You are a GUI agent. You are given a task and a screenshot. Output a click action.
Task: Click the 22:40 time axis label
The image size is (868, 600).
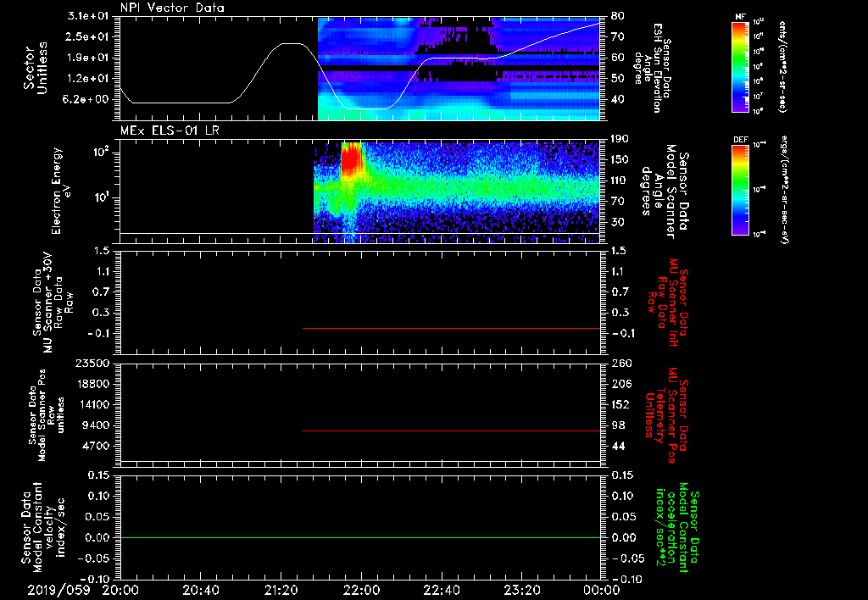point(441,590)
